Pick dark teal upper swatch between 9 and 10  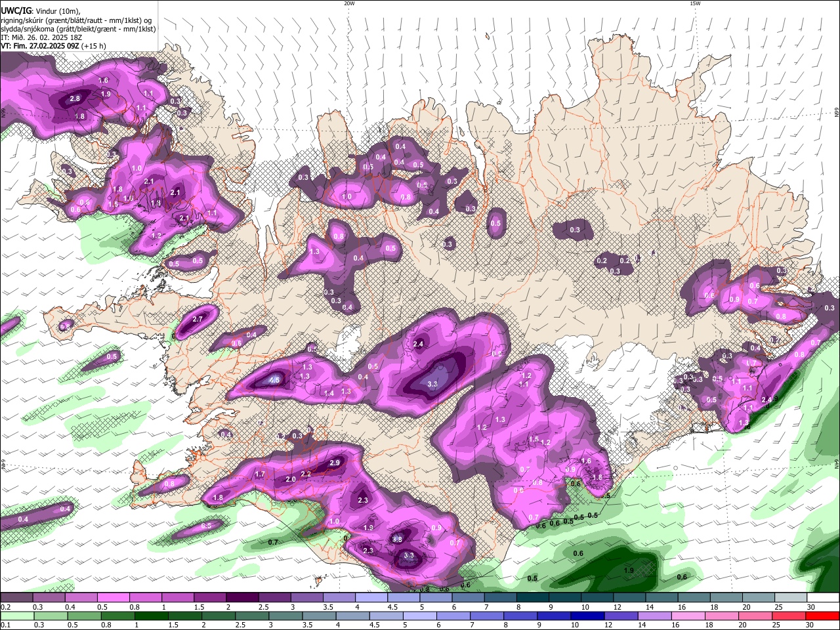tap(565, 598)
